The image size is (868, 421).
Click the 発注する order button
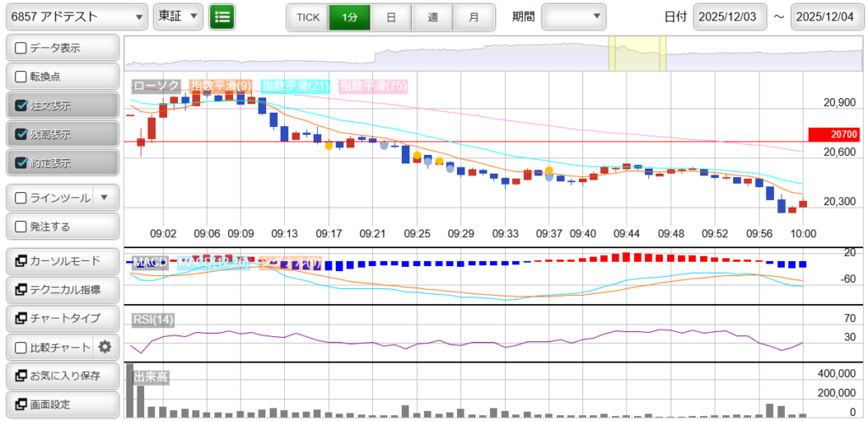click(62, 226)
